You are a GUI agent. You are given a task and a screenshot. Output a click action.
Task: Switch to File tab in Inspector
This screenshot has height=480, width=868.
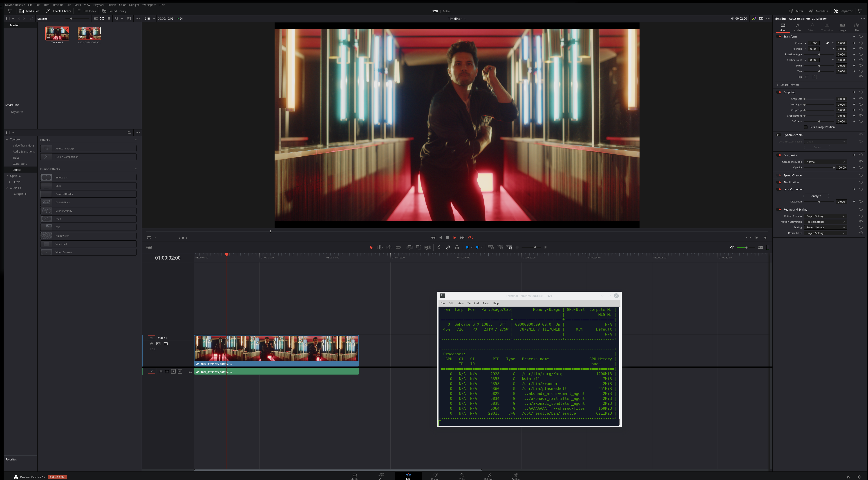point(857,27)
